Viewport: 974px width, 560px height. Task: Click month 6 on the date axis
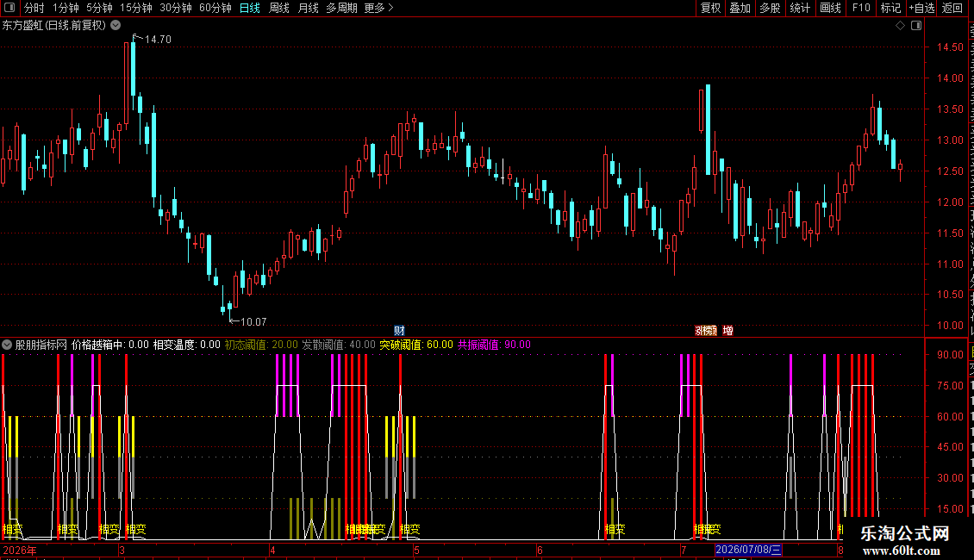(x=540, y=550)
